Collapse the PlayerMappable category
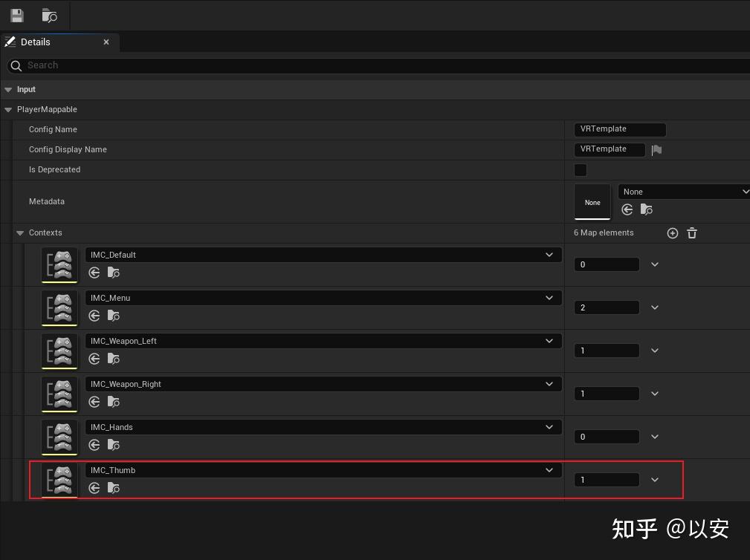This screenshot has height=560, width=750. pos(7,109)
